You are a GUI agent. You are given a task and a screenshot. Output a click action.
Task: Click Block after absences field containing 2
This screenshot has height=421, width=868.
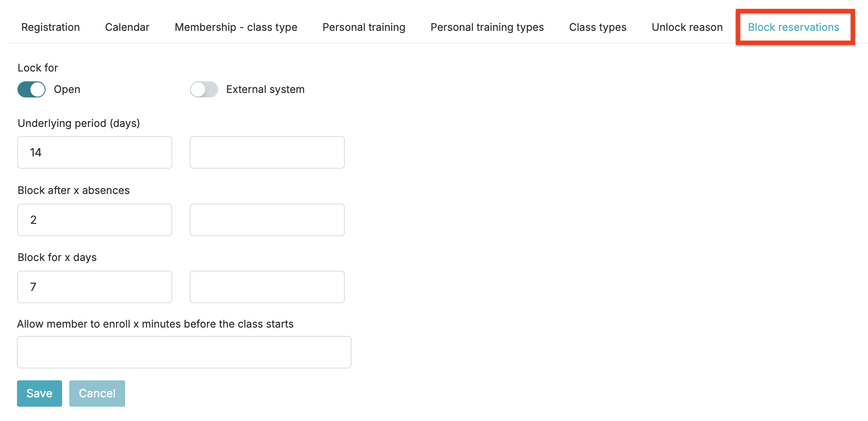point(95,220)
